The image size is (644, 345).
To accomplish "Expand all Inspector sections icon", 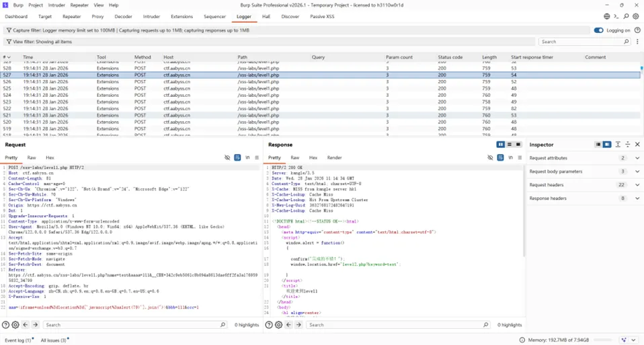I will pos(618,145).
